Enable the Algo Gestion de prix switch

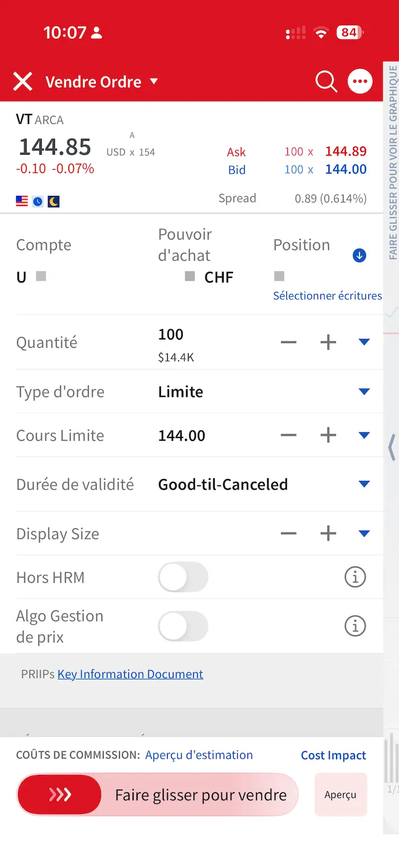pyautogui.click(x=183, y=626)
